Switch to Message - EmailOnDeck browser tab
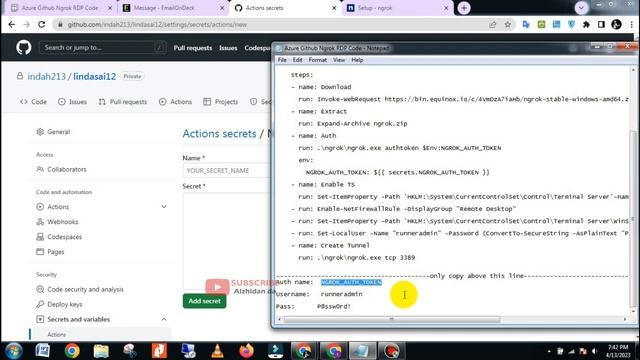This screenshot has width=640, height=360. pos(174,8)
